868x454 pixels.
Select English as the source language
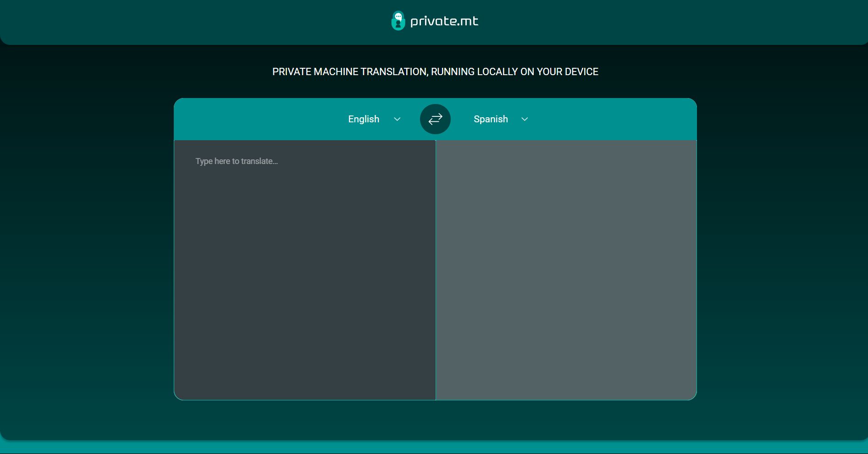[363, 119]
